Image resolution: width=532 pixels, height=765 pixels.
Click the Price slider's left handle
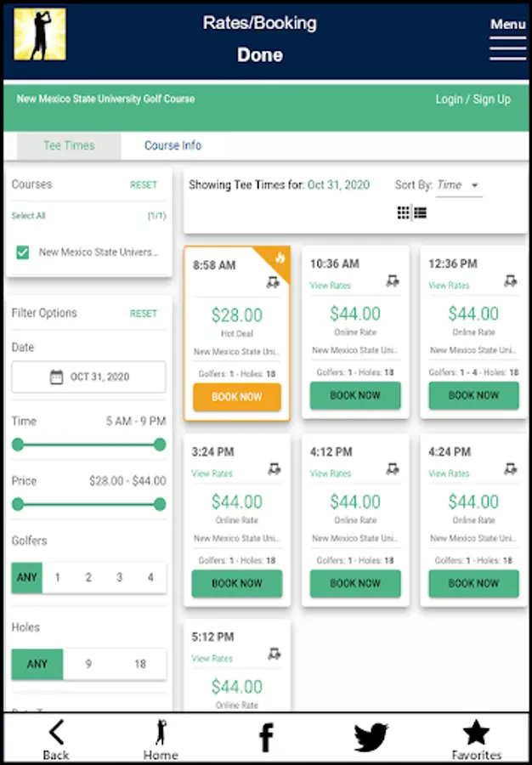tap(18, 504)
